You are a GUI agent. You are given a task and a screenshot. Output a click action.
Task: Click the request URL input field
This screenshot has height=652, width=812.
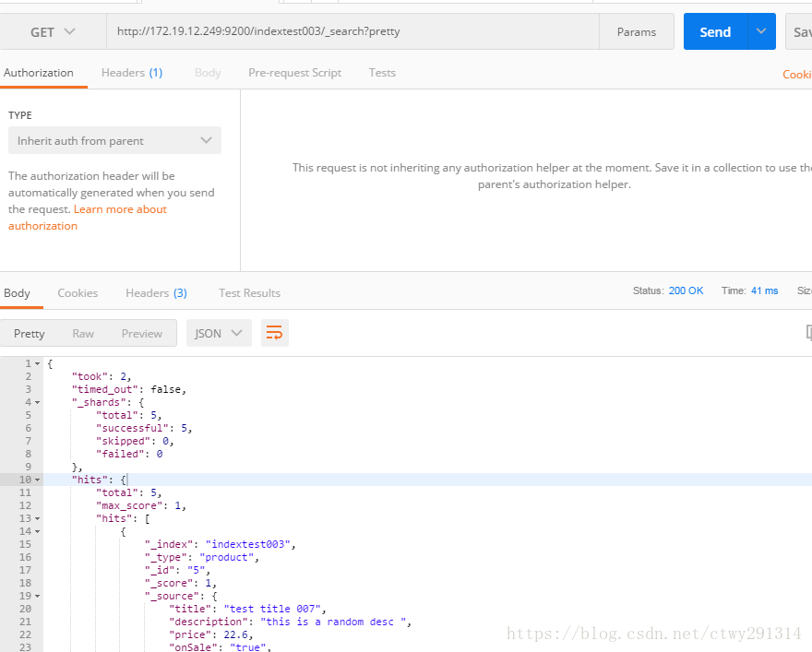click(352, 31)
